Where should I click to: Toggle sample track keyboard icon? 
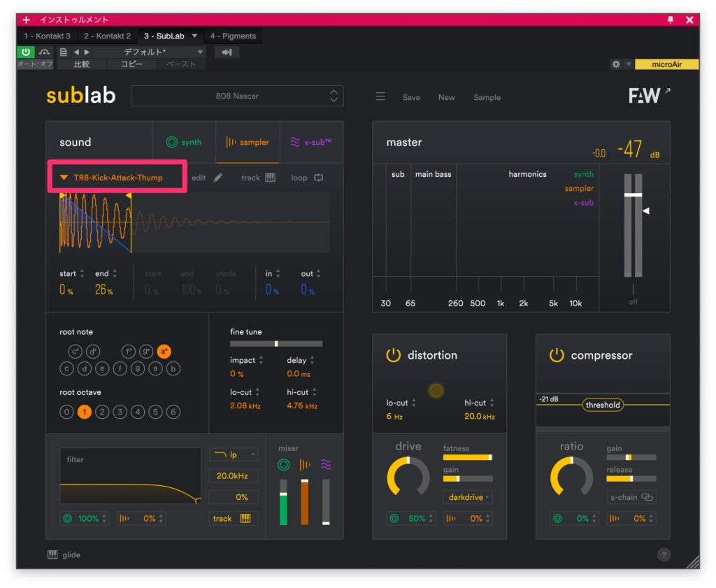click(270, 178)
